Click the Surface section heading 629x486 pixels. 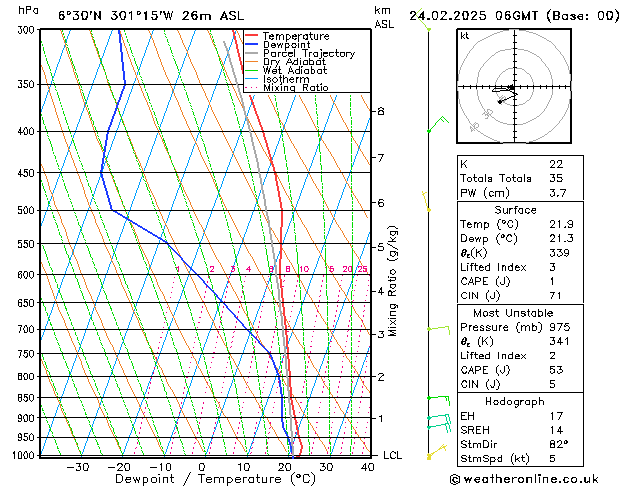click(x=515, y=210)
